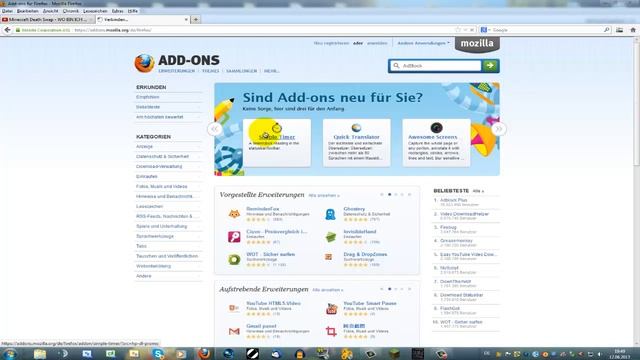Open a new tab with plus button
This screenshot has width=640, height=360.
point(196,19)
